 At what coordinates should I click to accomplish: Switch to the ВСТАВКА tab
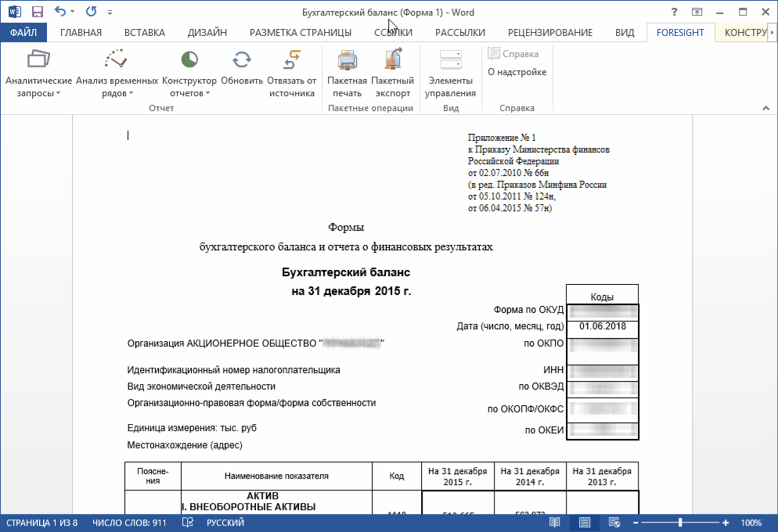[x=144, y=33]
